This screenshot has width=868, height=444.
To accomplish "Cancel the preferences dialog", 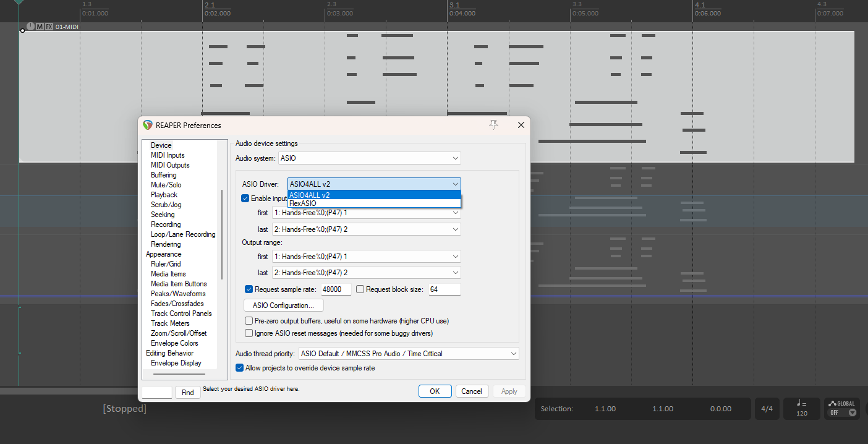I will pyautogui.click(x=472, y=391).
